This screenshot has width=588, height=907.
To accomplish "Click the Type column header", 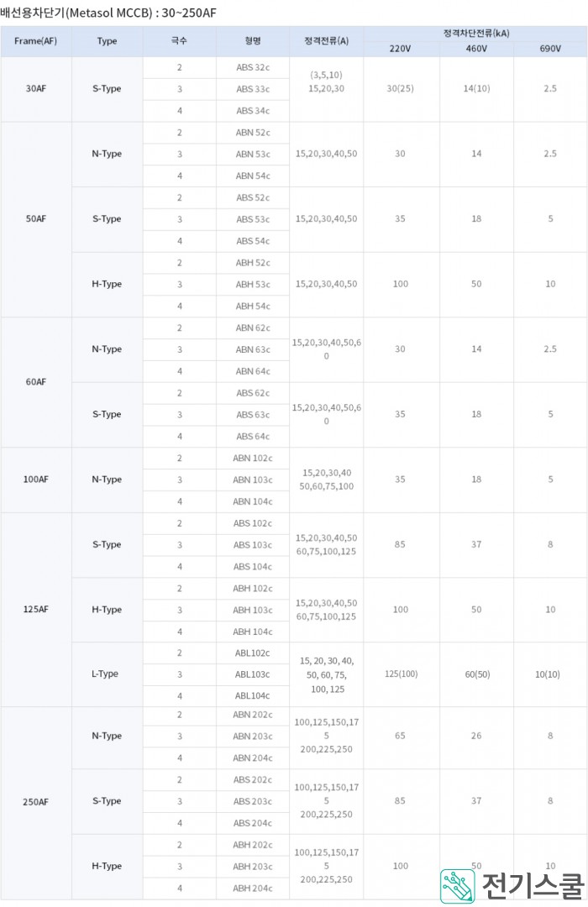I will click(x=107, y=41).
